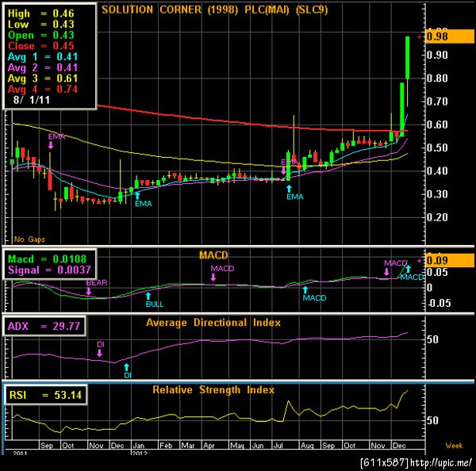Select the Macd = 0.0108 readout
476x471 pixels.
47,259
